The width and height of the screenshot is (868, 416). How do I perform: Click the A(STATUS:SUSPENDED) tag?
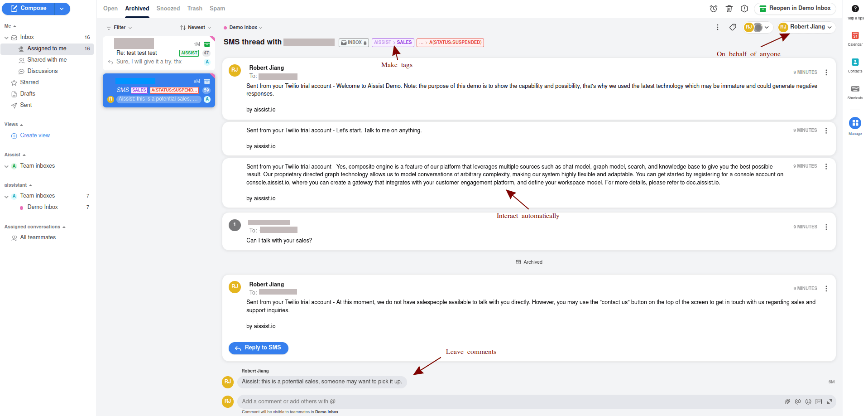(450, 43)
